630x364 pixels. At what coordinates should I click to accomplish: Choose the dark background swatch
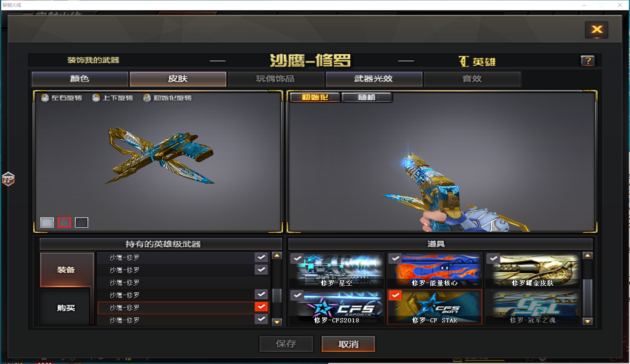coord(82,223)
